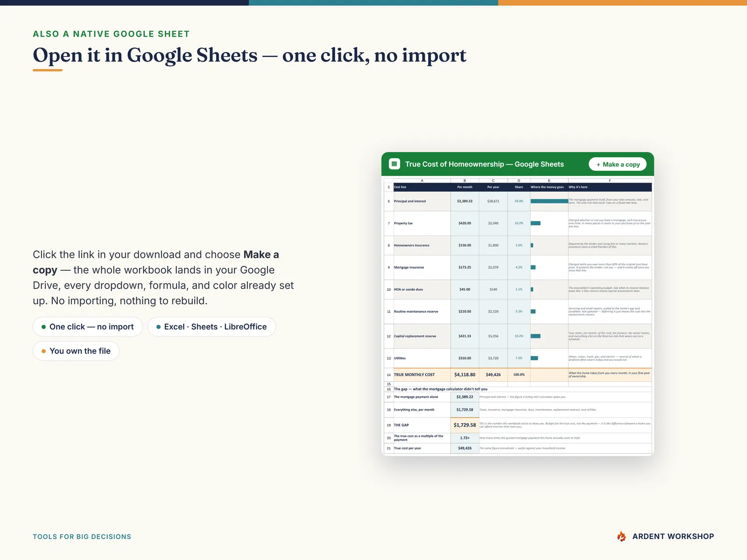Select the 'One click — no import' chip

click(88, 327)
